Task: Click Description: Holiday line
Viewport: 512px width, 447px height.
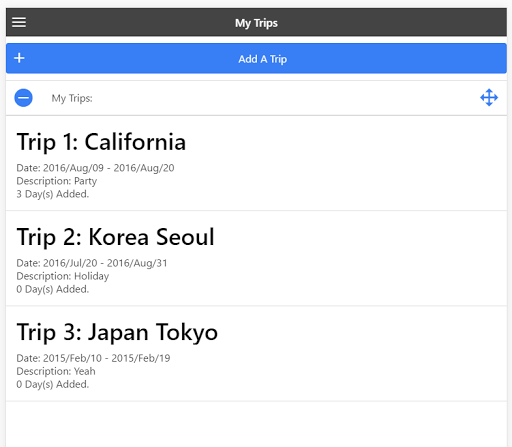Action: tap(63, 276)
